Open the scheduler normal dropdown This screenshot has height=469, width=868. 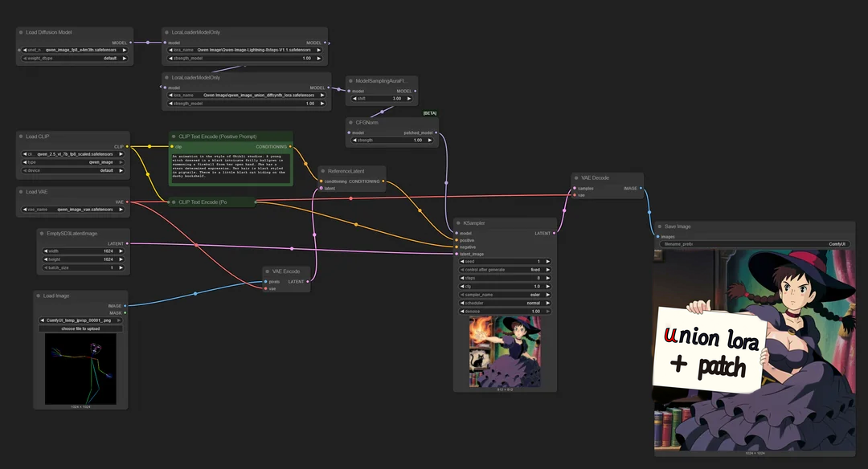click(x=505, y=303)
